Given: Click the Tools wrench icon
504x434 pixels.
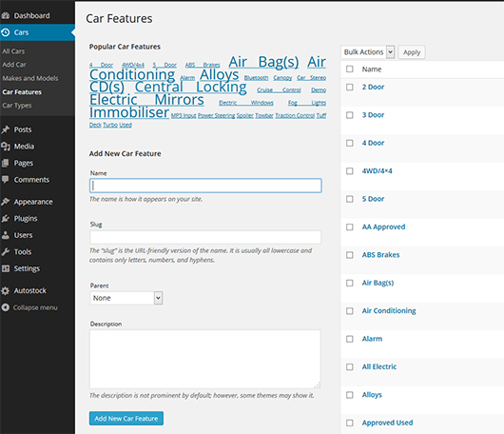Looking at the screenshot, I should coord(6,252).
